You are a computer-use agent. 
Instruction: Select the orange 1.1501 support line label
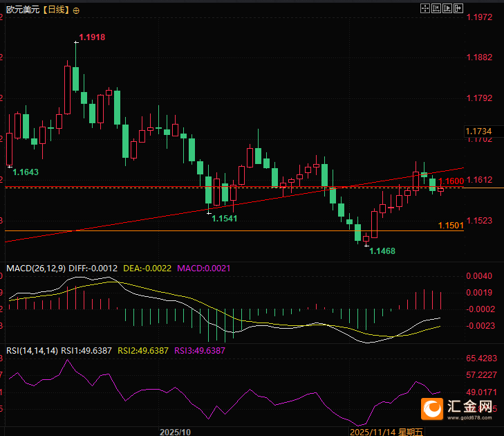point(451,225)
